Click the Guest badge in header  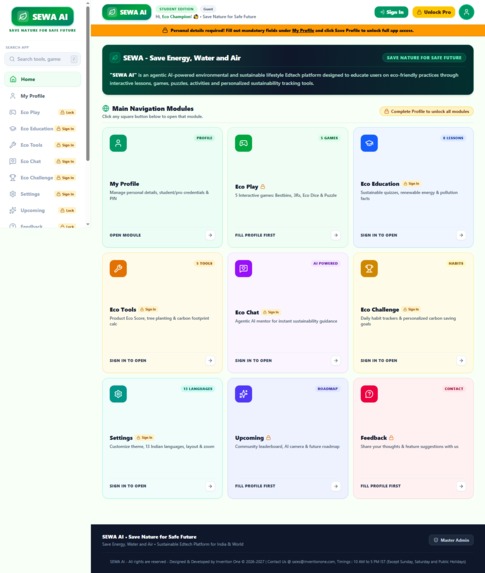(208, 9)
